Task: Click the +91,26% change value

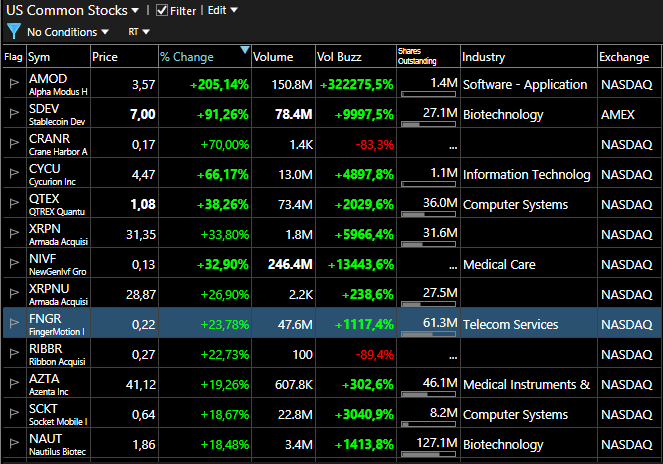Action: click(x=222, y=114)
